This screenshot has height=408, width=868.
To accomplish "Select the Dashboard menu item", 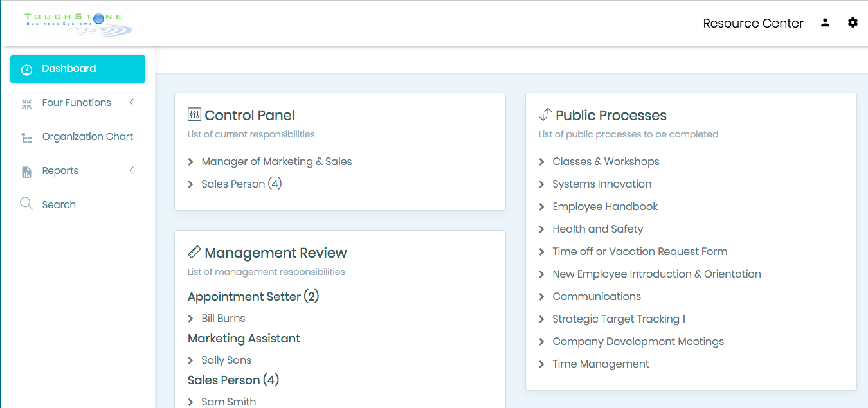I will pyautogui.click(x=78, y=69).
